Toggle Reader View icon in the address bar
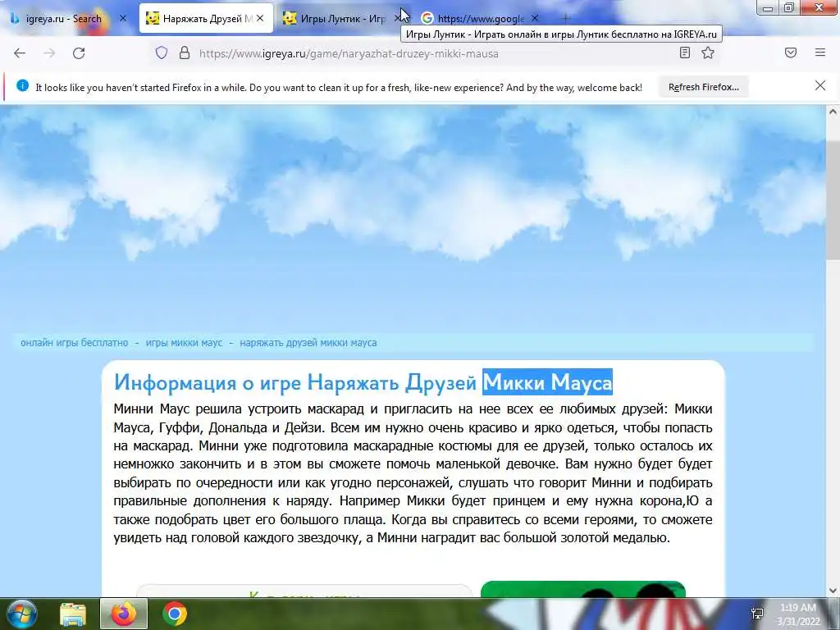 pyautogui.click(x=685, y=52)
